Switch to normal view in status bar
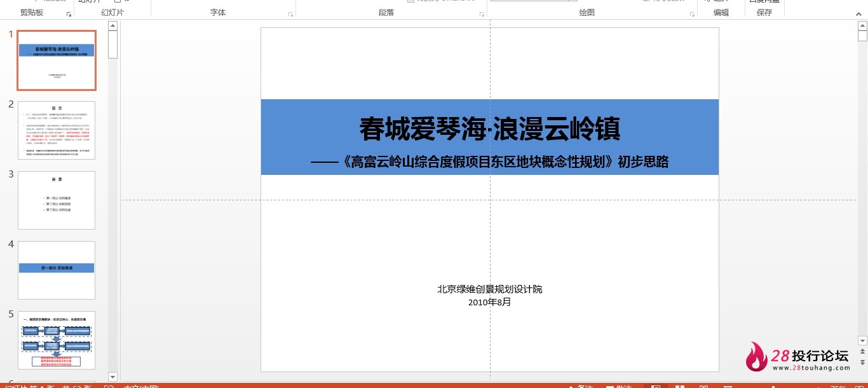This screenshot has height=388, width=868. point(656,385)
